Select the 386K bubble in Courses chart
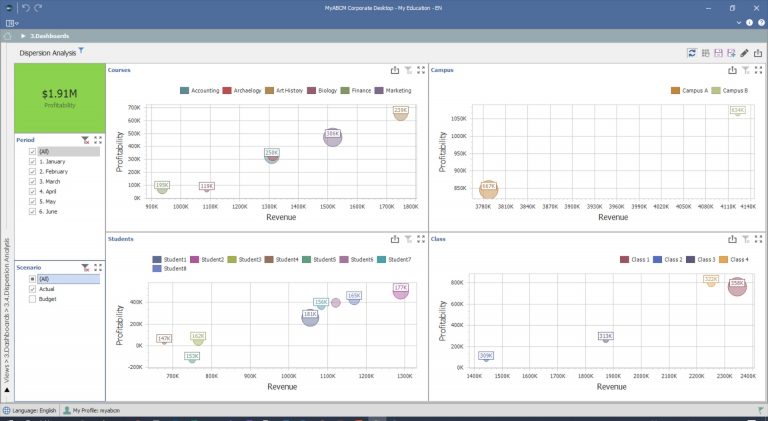The image size is (768, 421). 333,138
